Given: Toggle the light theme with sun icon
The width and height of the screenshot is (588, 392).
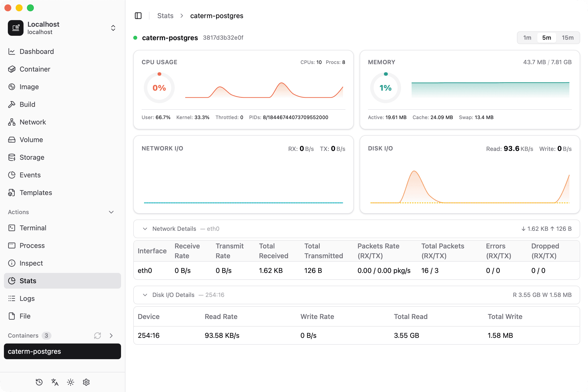Looking at the screenshot, I should (x=70, y=382).
